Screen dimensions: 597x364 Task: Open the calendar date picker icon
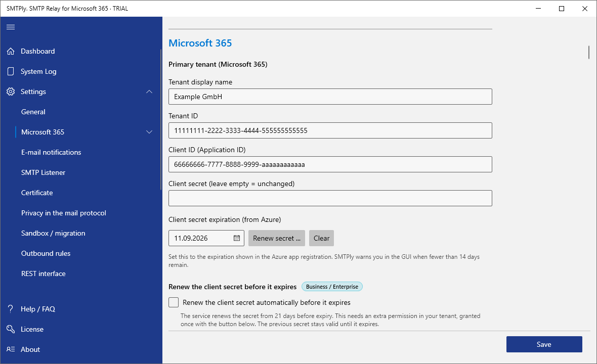click(236, 238)
